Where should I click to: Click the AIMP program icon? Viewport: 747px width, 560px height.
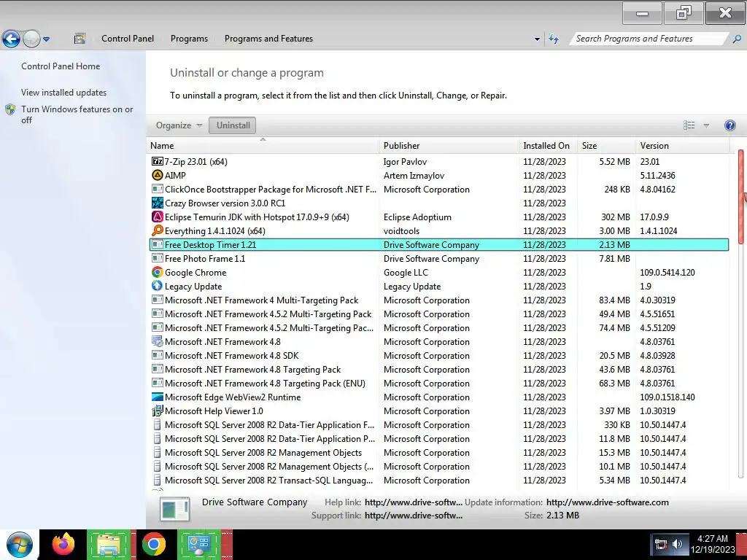coord(158,175)
